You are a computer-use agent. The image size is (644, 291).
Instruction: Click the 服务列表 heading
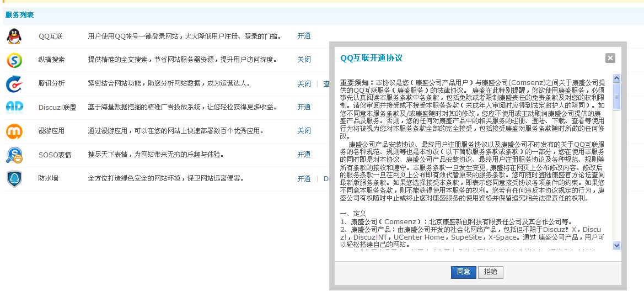click(x=19, y=15)
